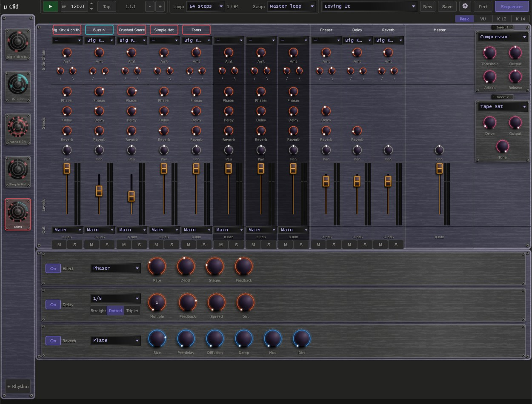Click the Tape Sat Tone knob

[x=503, y=147]
